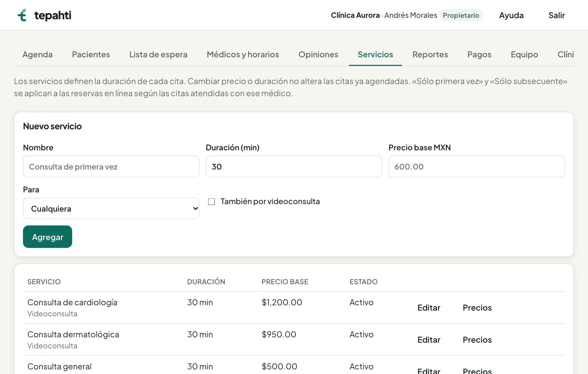This screenshot has width=588, height=374.
Task: Enable También por videoconsulta checkbox
Action: (x=211, y=202)
